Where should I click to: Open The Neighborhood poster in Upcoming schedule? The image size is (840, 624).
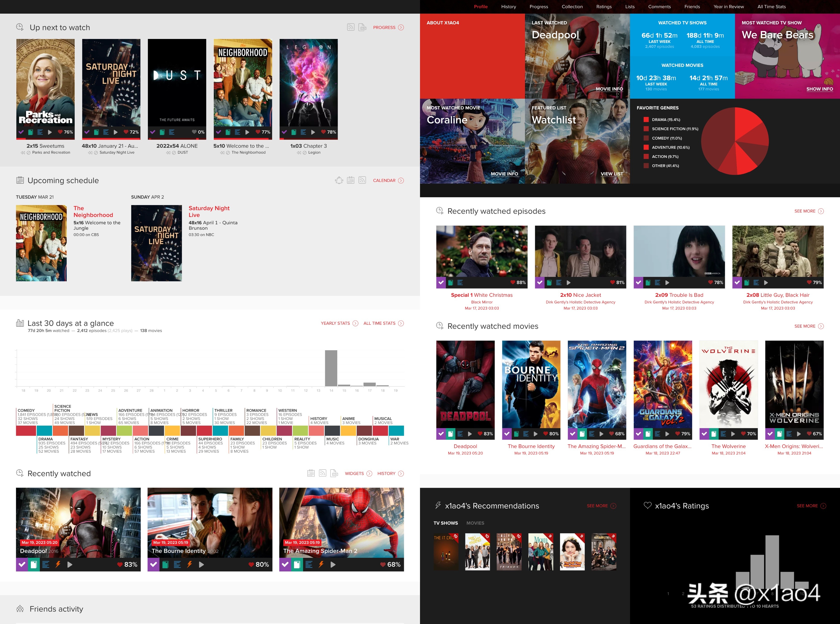pos(41,243)
